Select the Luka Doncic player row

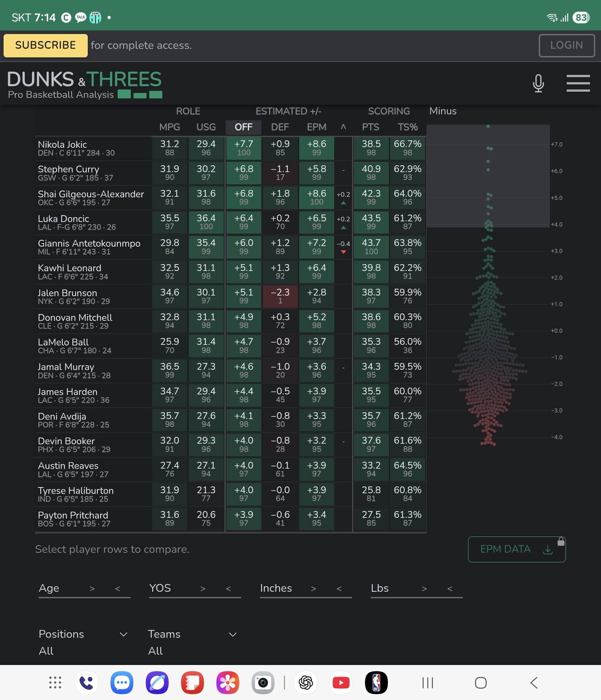point(230,222)
